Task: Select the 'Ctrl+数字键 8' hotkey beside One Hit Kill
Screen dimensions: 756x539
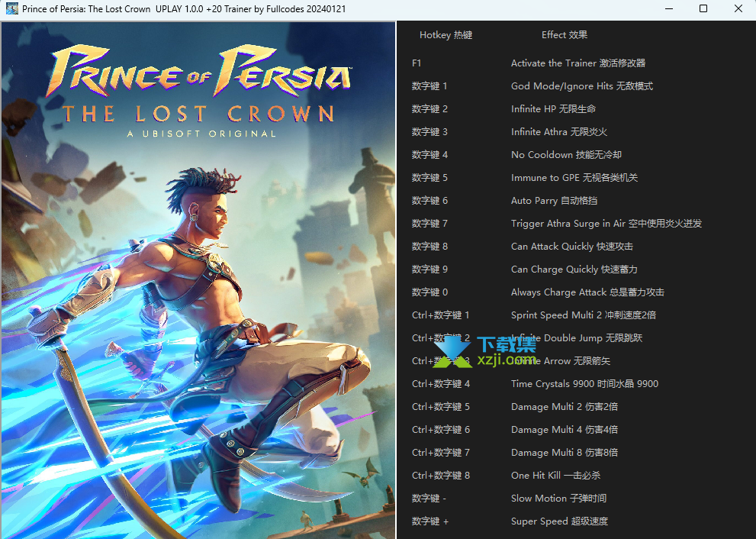Action: (441, 476)
